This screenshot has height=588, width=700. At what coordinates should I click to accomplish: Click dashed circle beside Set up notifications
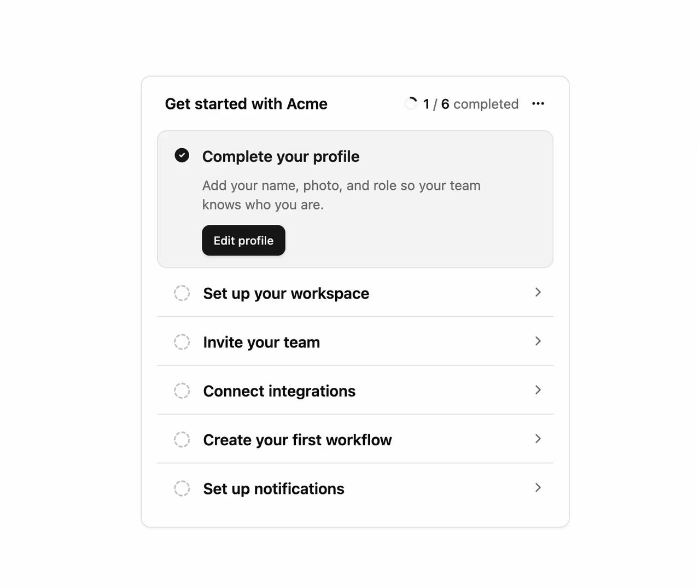click(x=182, y=488)
